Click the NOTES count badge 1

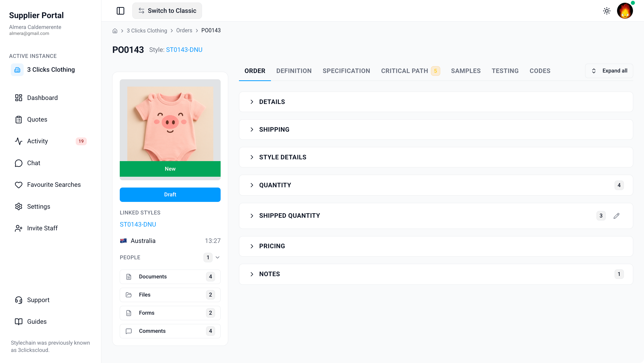tap(619, 274)
